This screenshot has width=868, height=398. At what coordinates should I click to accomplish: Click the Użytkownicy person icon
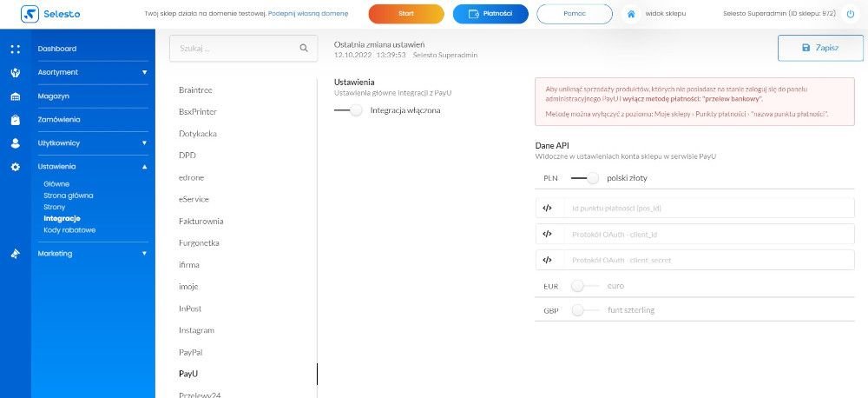tap(16, 143)
